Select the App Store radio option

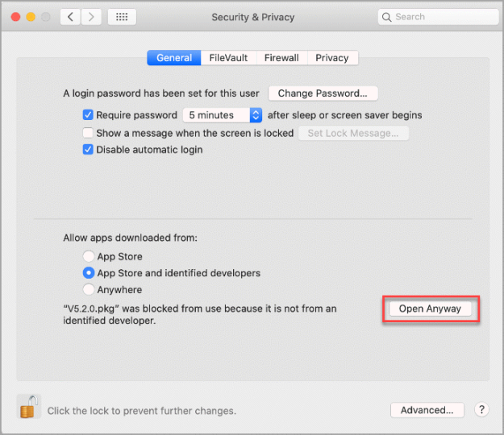coord(89,256)
